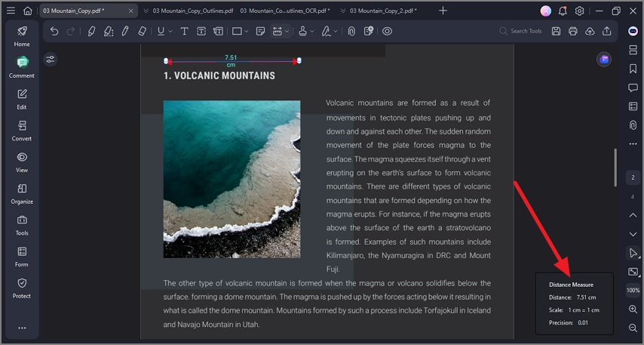The width and height of the screenshot is (644, 345).
Task: Open the notifications bell
Action: tap(563, 11)
